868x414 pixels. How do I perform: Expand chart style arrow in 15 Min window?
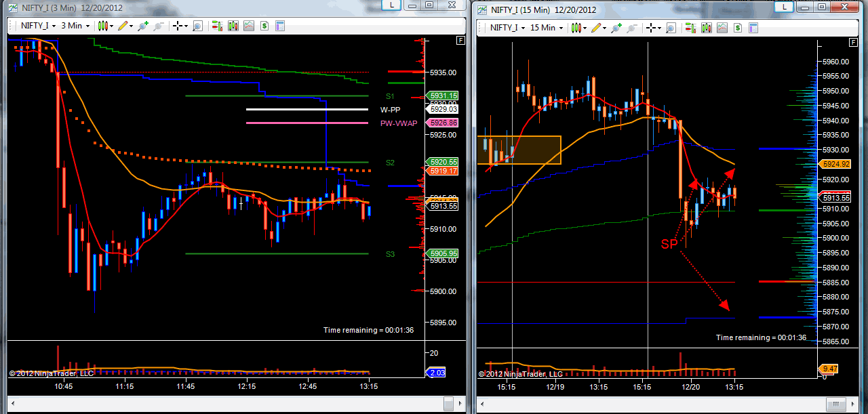pyautogui.click(x=585, y=28)
